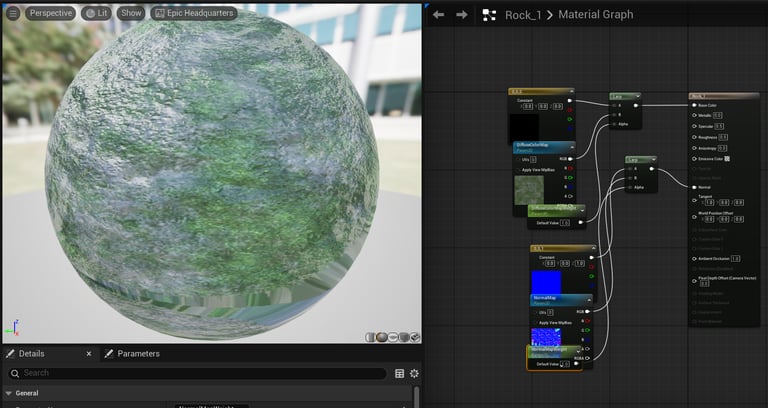This screenshot has width=768, height=408.
Task: Navigate back with the left arrow
Action: pos(438,15)
